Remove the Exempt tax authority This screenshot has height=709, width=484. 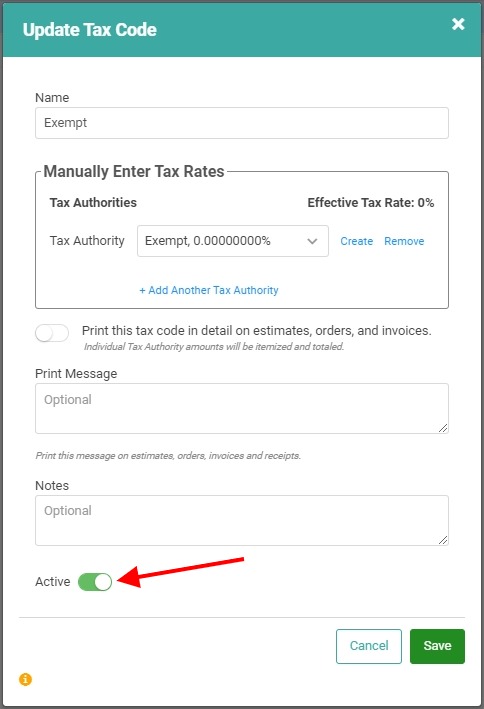404,241
